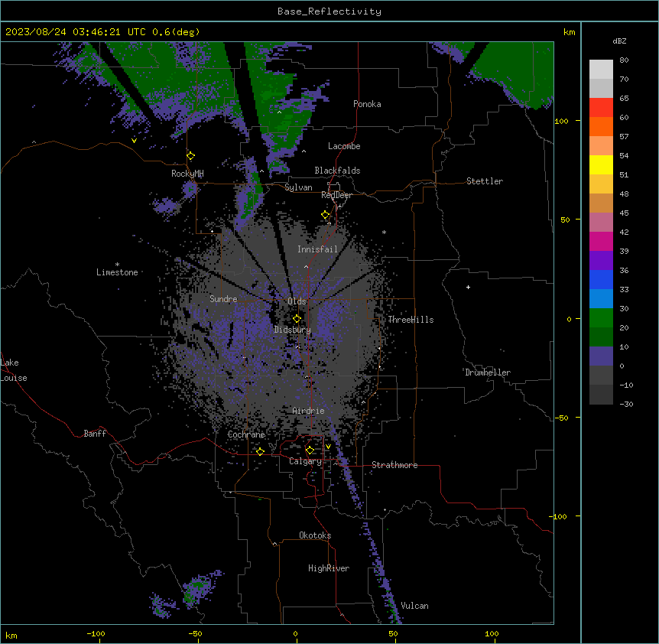Viewport: 659px width, 644px height.
Task: Select the Drumheller label
Action: click(488, 372)
